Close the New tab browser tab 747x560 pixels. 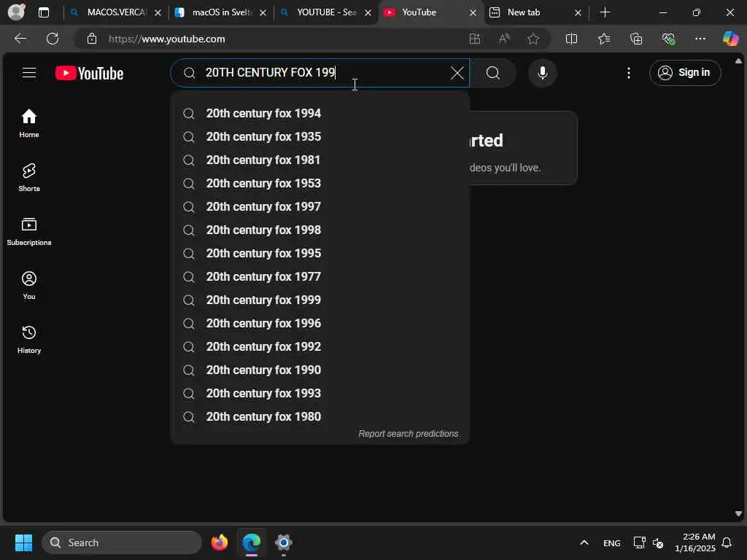[578, 13]
